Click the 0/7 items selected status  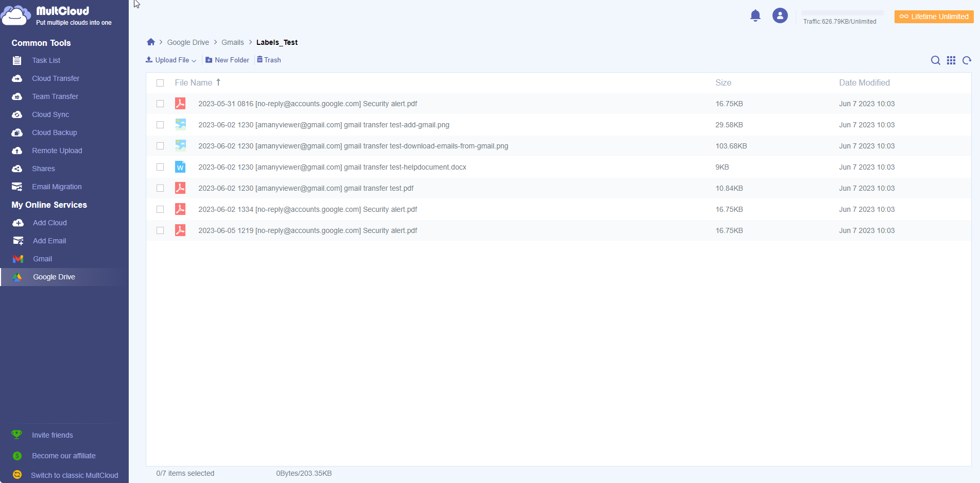[x=185, y=473]
